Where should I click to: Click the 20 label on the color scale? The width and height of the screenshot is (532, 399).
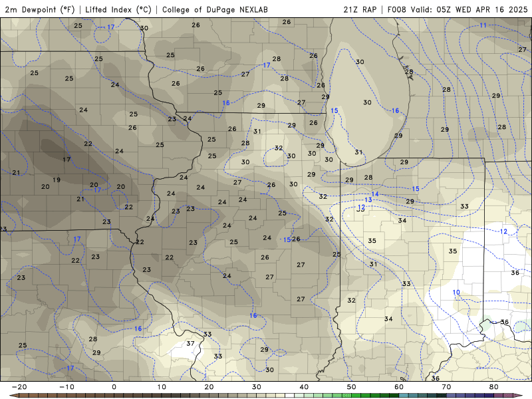(x=209, y=387)
